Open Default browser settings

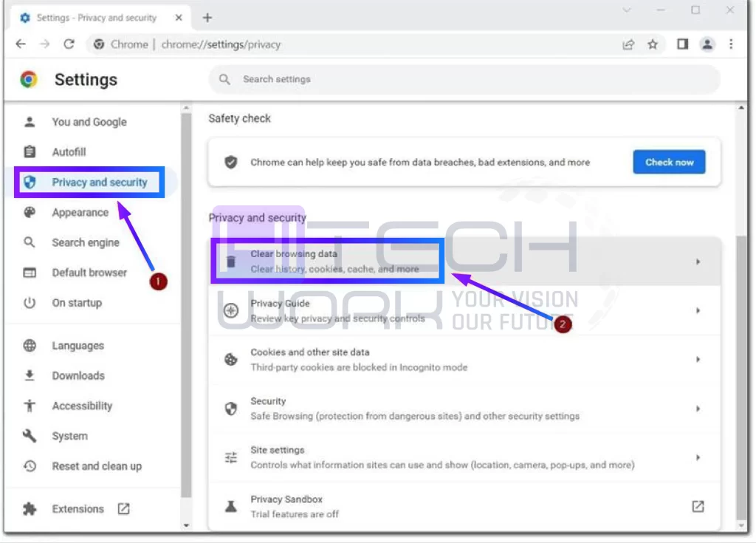(89, 273)
